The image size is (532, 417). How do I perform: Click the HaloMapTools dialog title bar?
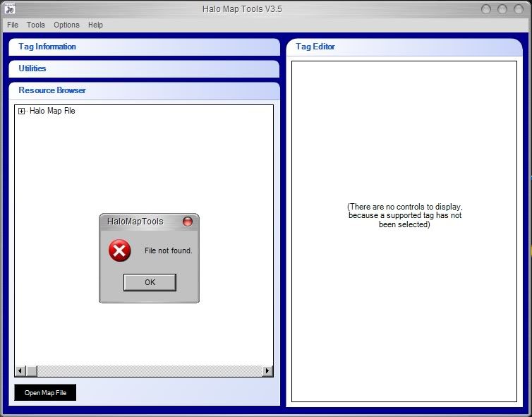(149, 222)
